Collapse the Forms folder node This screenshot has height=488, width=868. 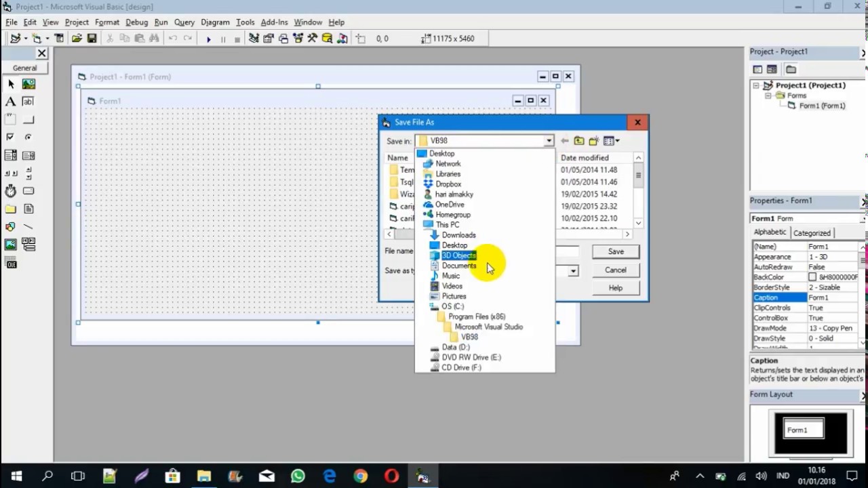click(768, 96)
